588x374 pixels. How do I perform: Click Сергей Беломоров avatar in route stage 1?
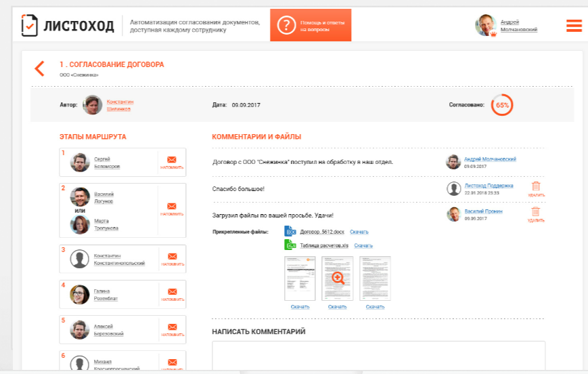(80, 162)
